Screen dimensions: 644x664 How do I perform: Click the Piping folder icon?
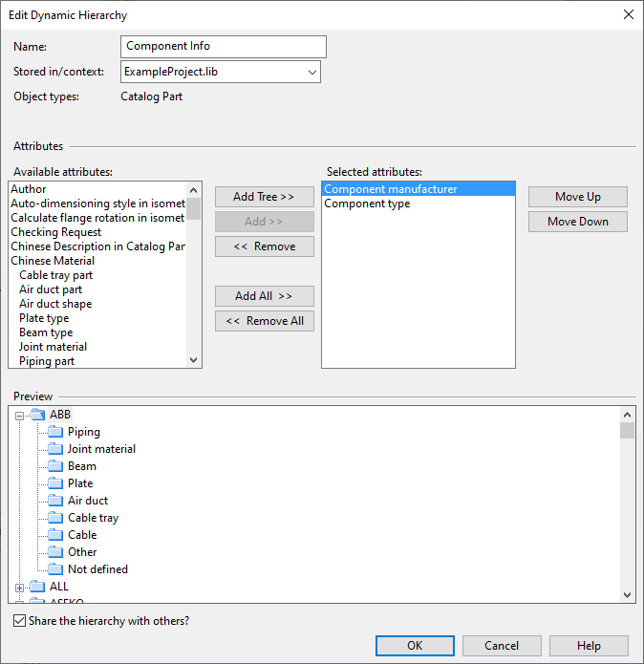pyautogui.click(x=55, y=432)
